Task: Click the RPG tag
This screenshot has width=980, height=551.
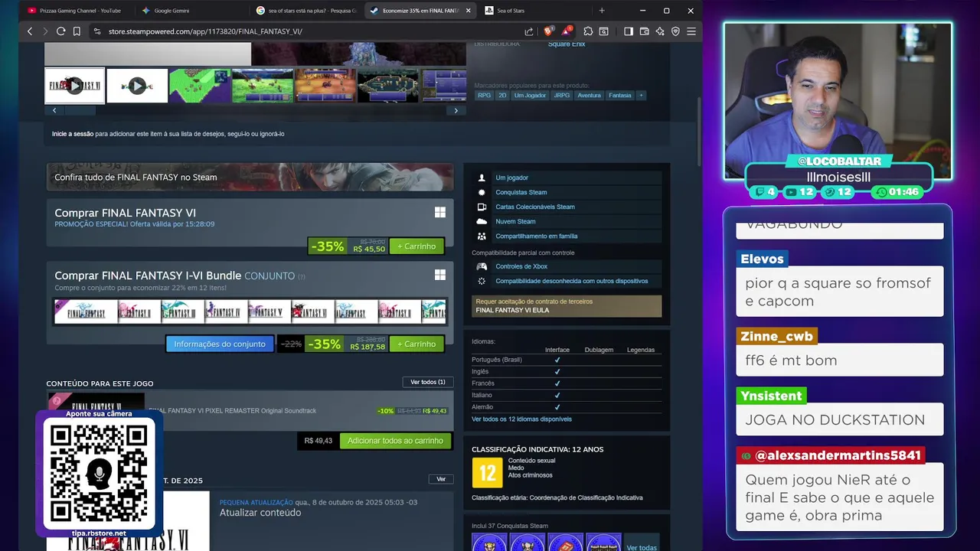Action: [485, 96]
